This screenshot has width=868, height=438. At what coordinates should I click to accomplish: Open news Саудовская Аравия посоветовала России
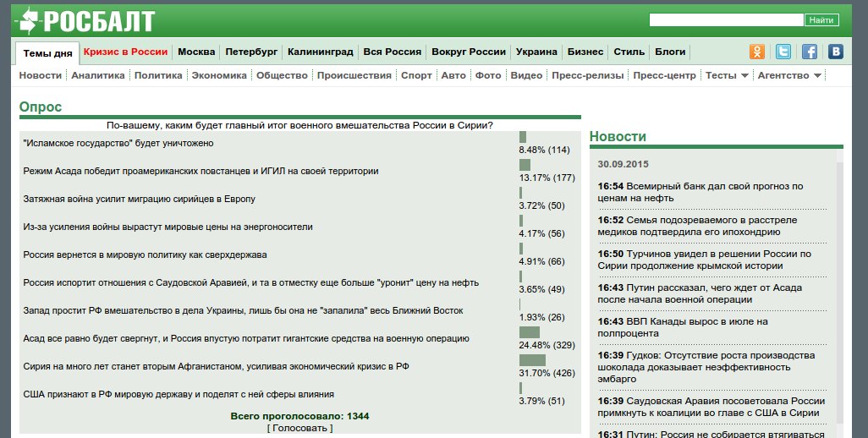(711, 407)
